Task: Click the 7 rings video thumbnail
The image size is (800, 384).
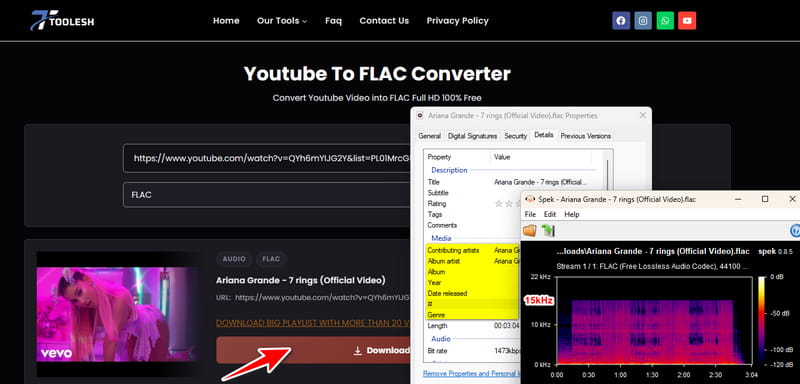Action: coord(117,314)
